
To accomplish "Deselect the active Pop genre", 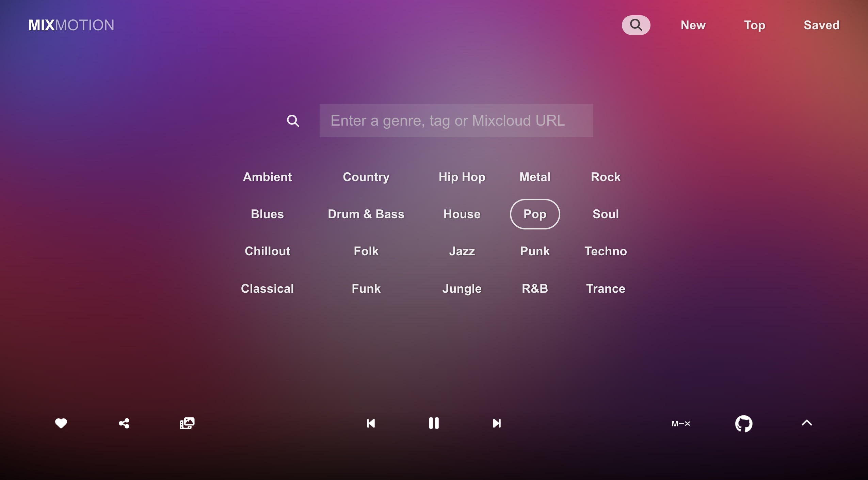I will tap(535, 214).
